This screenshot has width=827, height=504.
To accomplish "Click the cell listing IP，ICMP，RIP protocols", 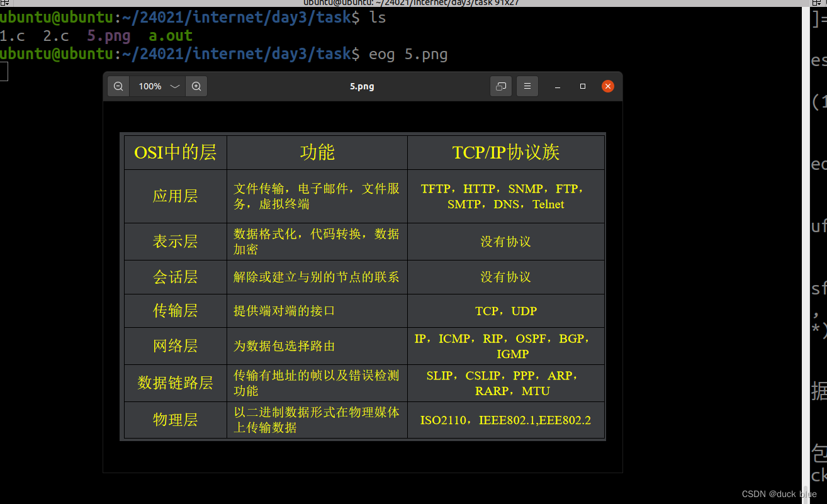I will (506, 346).
